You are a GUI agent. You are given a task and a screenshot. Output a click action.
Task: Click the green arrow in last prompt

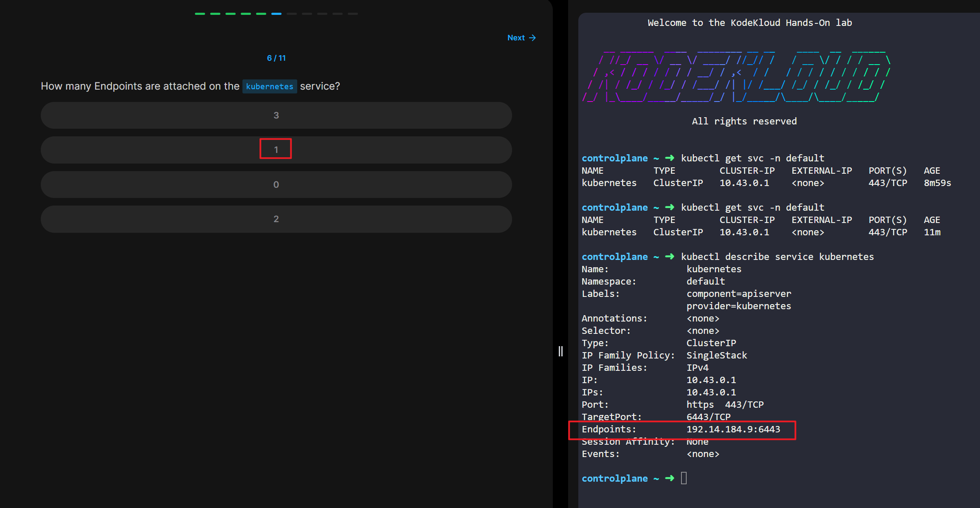tap(670, 478)
